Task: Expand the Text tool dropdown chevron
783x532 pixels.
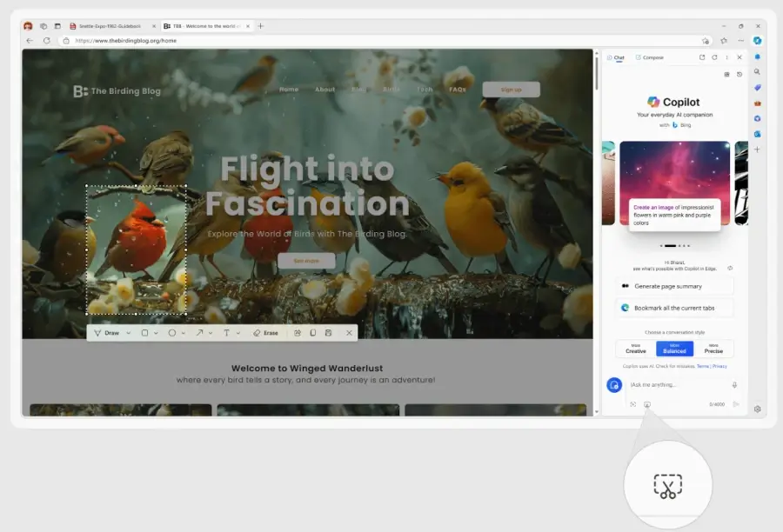Action: pyautogui.click(x=238, y=333)
